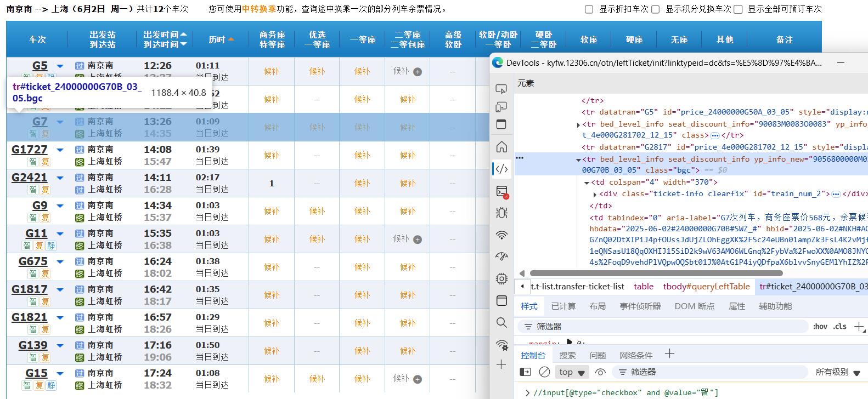
Task: Click the 候补 plus icon in G11 row
Action: 418,240
